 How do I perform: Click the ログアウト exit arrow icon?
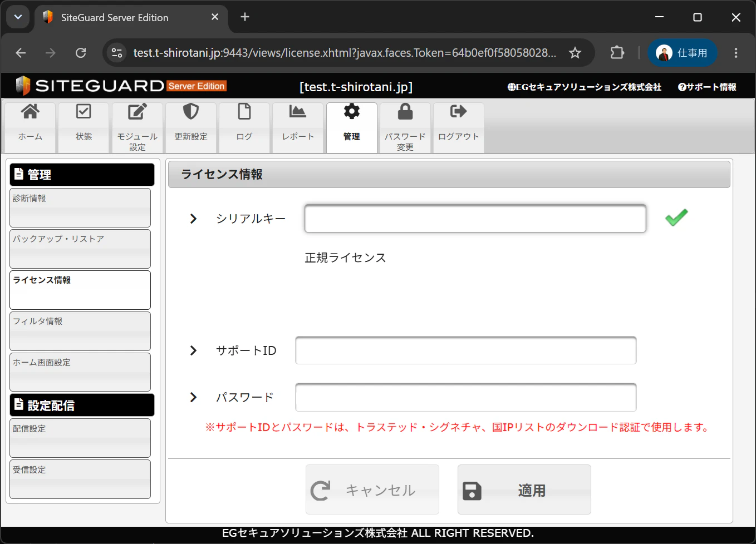point(459,112)
